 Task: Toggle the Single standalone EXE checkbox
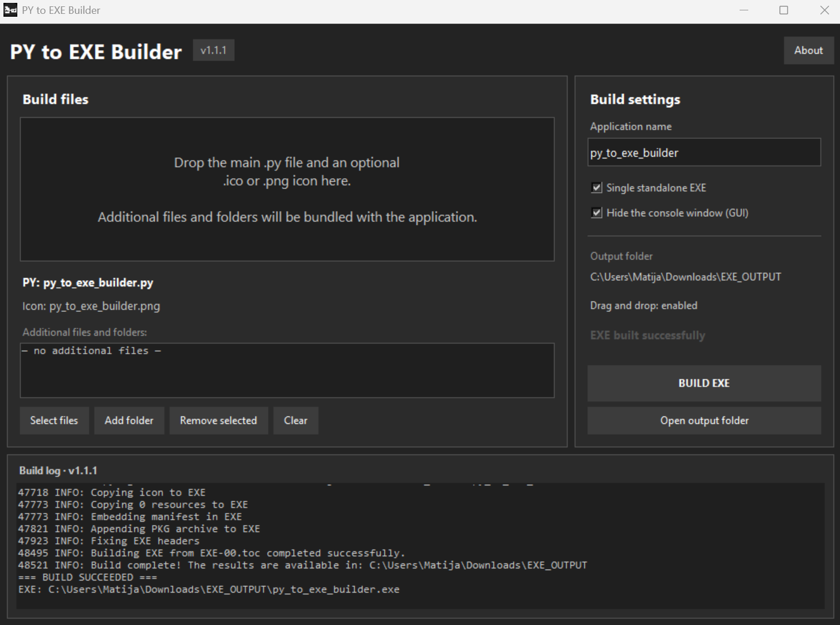597,188
